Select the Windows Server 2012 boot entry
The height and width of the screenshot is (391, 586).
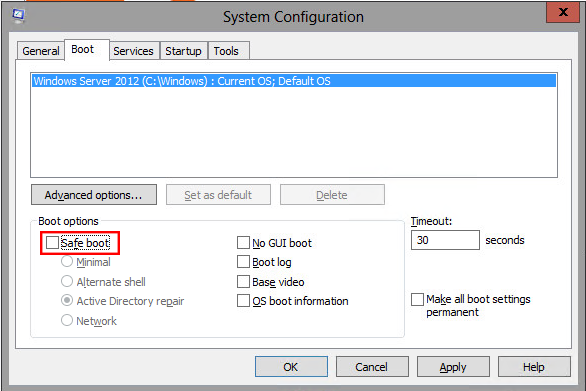[x=294, y=81]
